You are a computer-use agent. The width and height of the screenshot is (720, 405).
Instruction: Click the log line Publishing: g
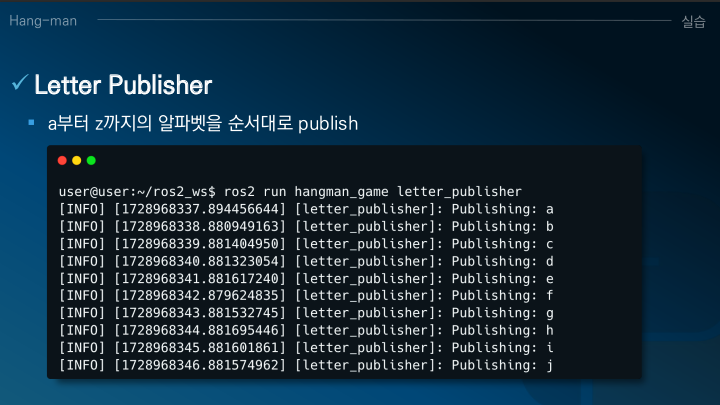click(x=306, y=313)
